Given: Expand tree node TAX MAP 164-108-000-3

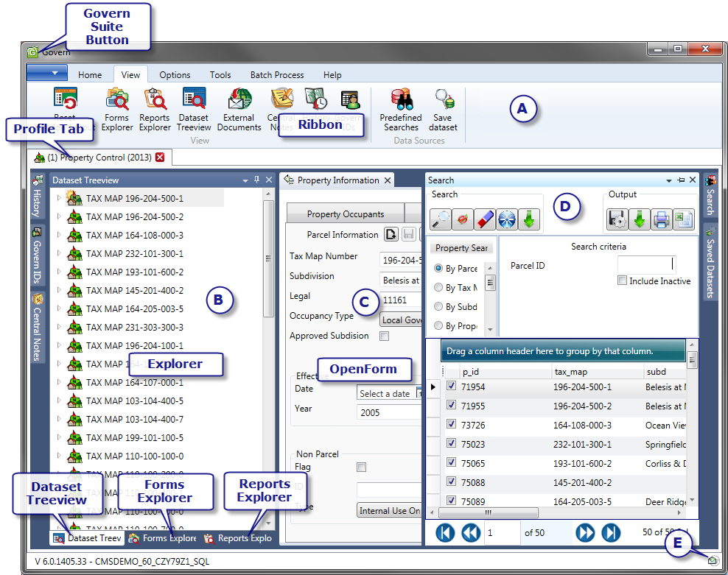Looking at the screenshot, I should pyautogui.click(x=60, y=235).
